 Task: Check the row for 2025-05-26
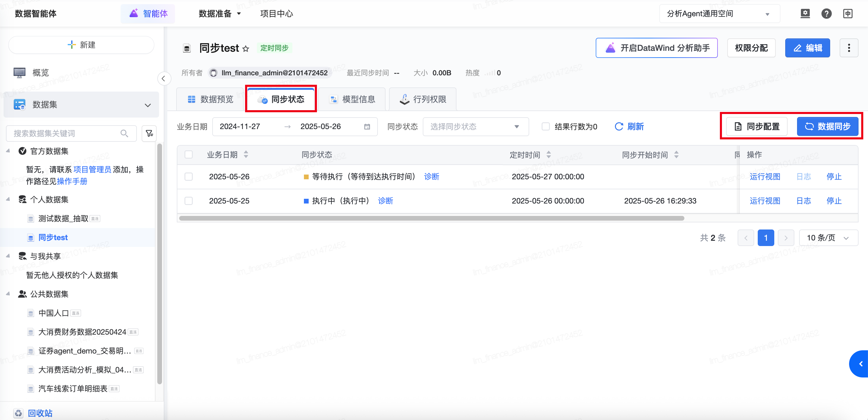[x=189, y=177]
